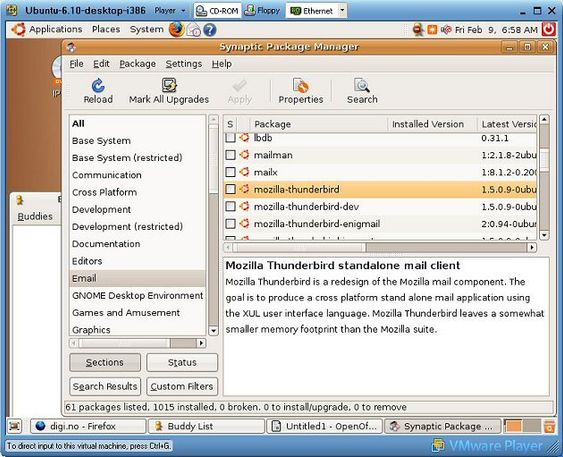Open the Help icon in panel

210,30
